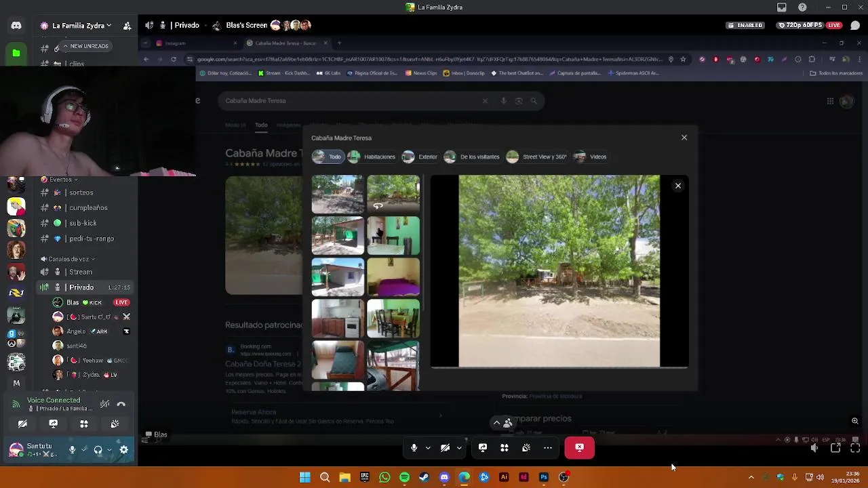Close the Cabaña Madre Teresa gallery dialog
The image size is (868, 488).
[x=684, y=138]
